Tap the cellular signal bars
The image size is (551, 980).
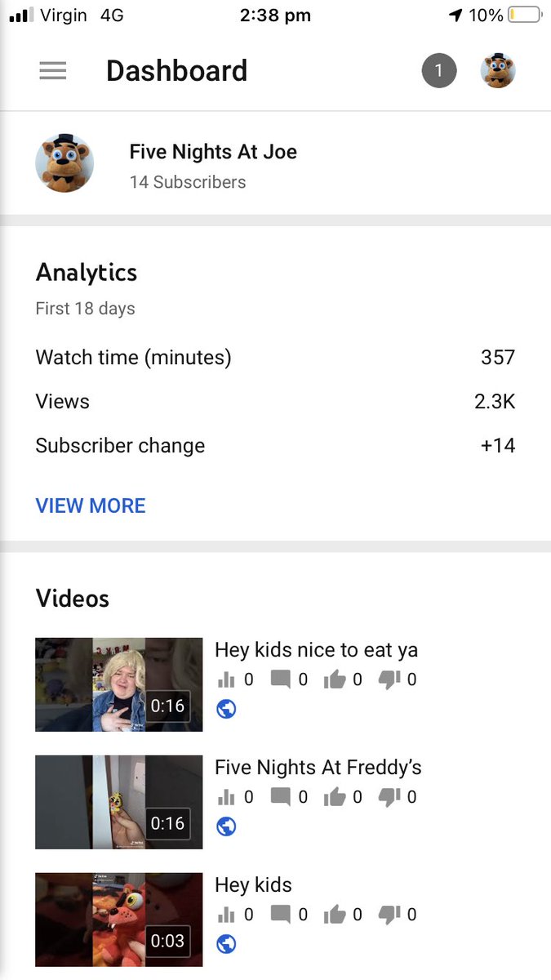tap(21, 15)
